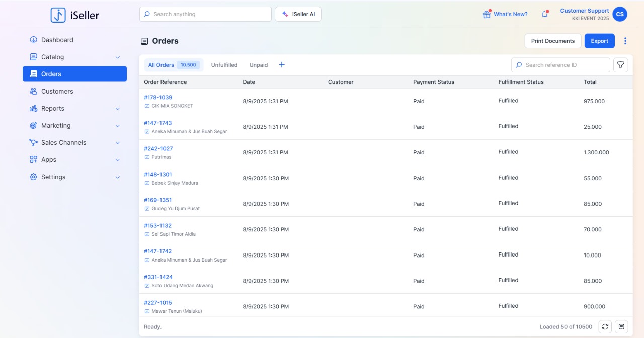Open Customers in the sidebar

tap(57, 92)
